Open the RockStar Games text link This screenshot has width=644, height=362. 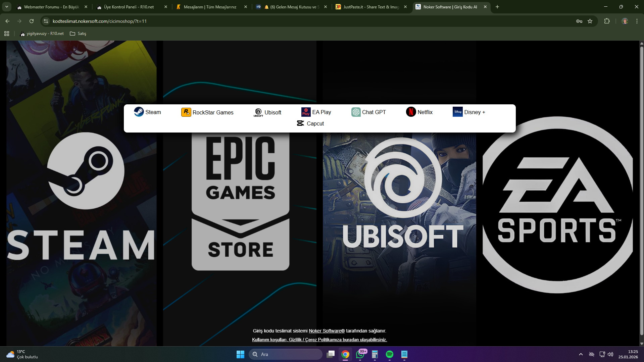tap(213, 112)
